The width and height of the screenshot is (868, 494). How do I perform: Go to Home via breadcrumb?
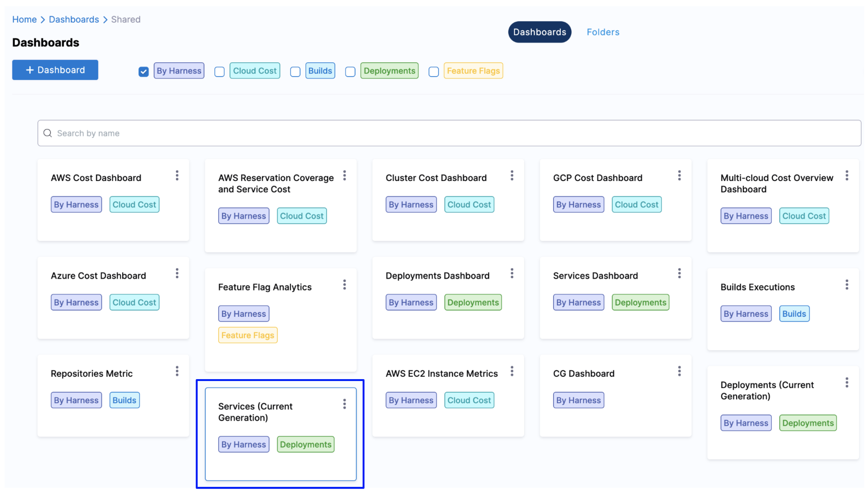pos(24,20)
